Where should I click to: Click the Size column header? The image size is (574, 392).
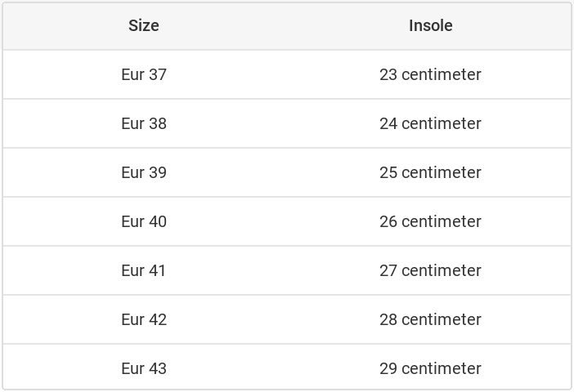pos(144,25)
